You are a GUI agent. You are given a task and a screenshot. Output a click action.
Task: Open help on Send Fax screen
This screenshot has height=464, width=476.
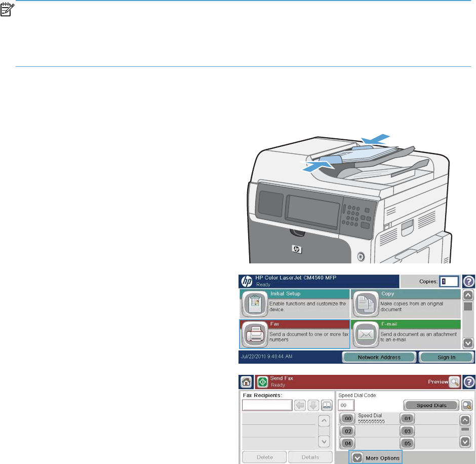click(x=469, y=382)
